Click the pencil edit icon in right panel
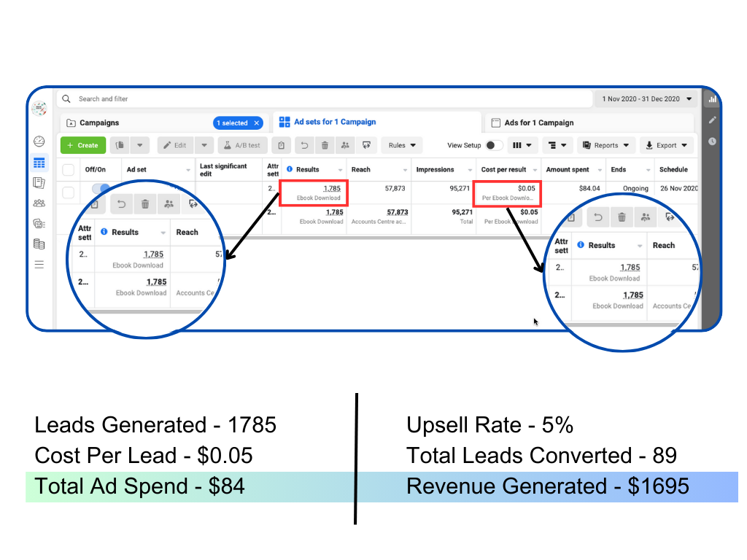 [x=712, y=120]
